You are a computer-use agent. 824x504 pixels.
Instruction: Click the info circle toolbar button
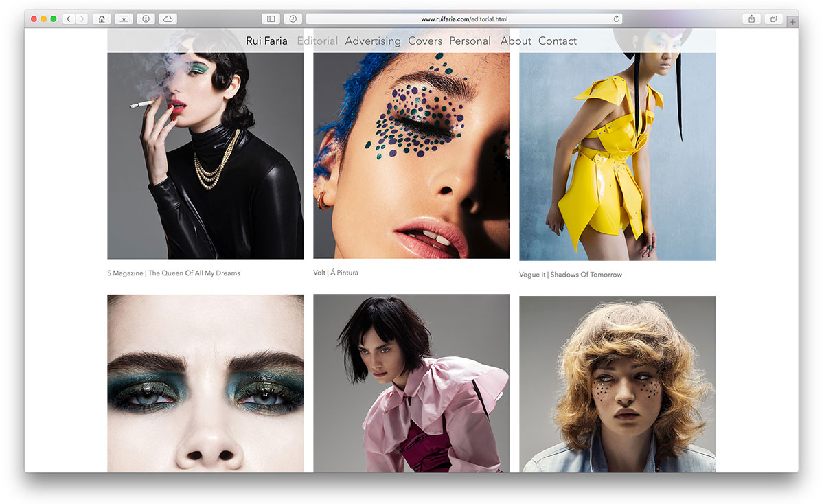[x=146, y=19]
